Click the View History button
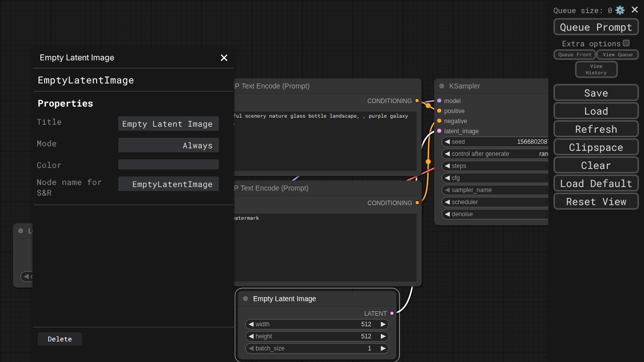This screenshot has height=362, width=644. coord(596,69)
